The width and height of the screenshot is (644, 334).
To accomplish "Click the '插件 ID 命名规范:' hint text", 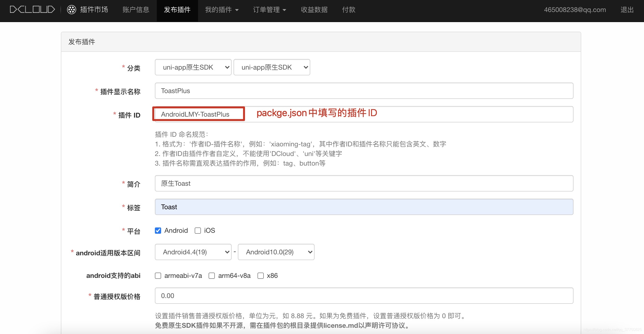I will click(182, 134).
